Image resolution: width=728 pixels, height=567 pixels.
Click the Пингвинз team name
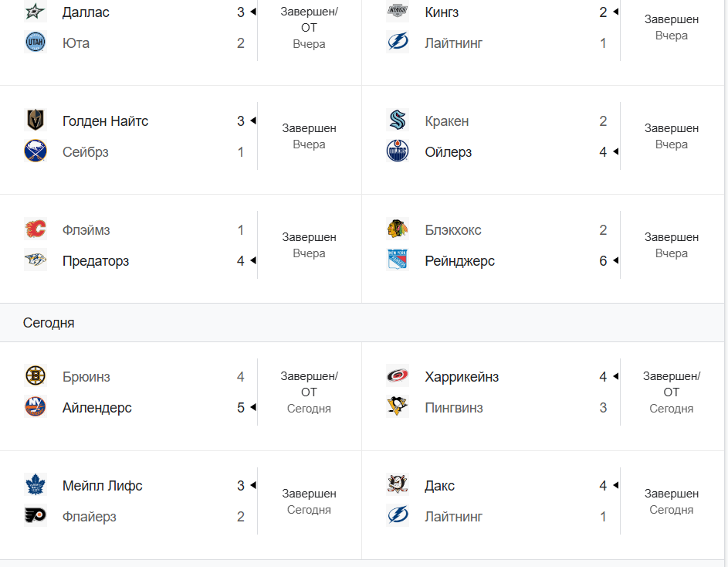(454, 408)
